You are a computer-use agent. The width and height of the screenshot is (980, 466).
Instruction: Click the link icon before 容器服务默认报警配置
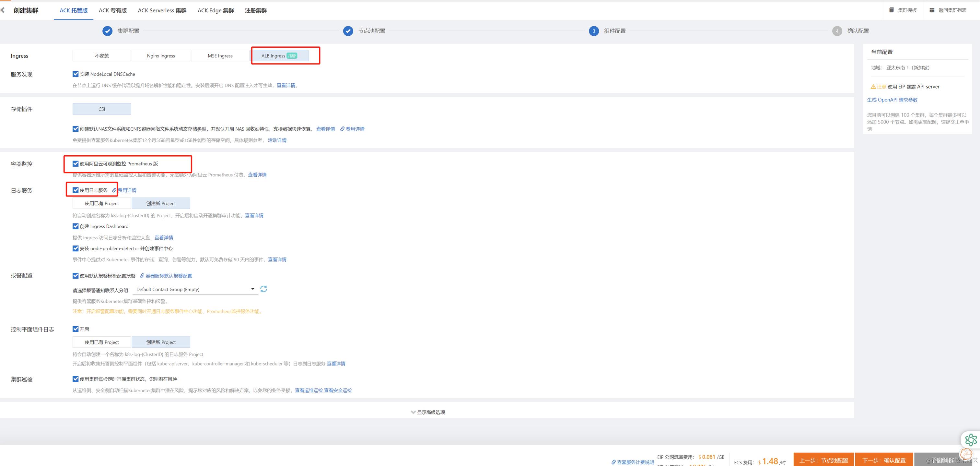[x=142, y=276]
